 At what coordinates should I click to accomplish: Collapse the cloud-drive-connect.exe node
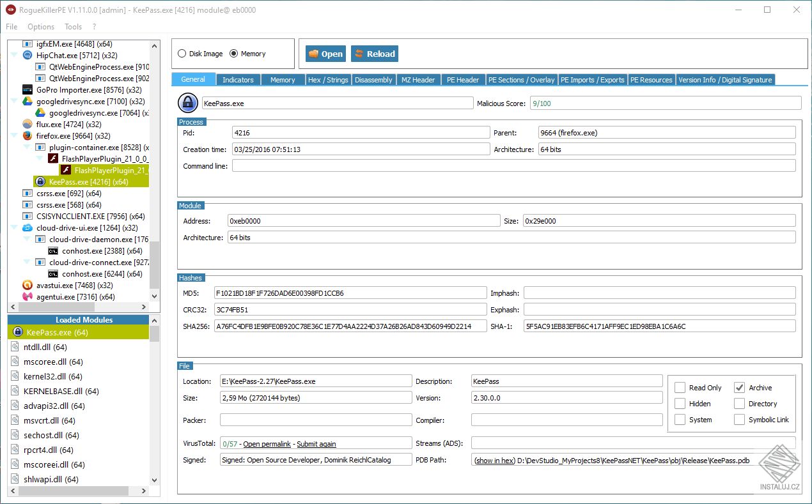coord(27,263)
